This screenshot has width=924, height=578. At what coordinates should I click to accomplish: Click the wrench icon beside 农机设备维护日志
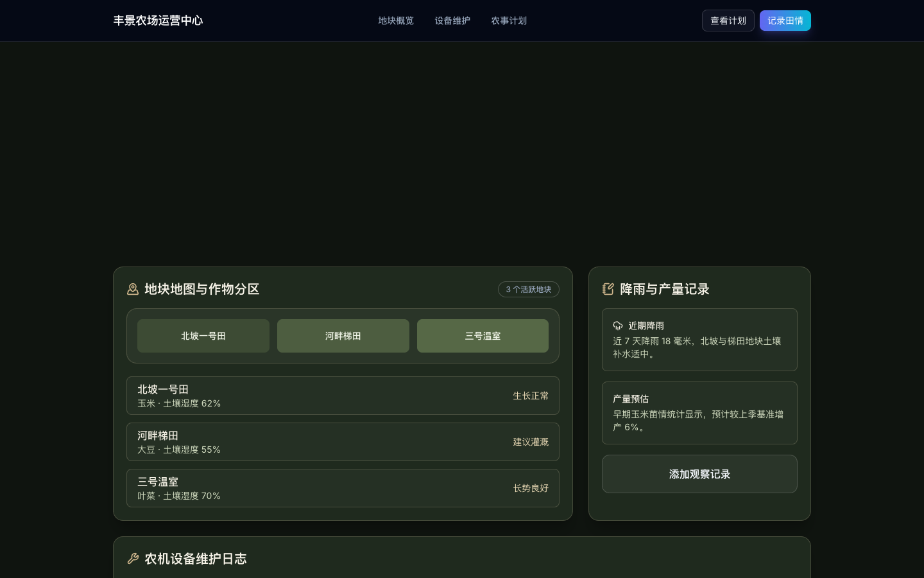coord(133,559)
